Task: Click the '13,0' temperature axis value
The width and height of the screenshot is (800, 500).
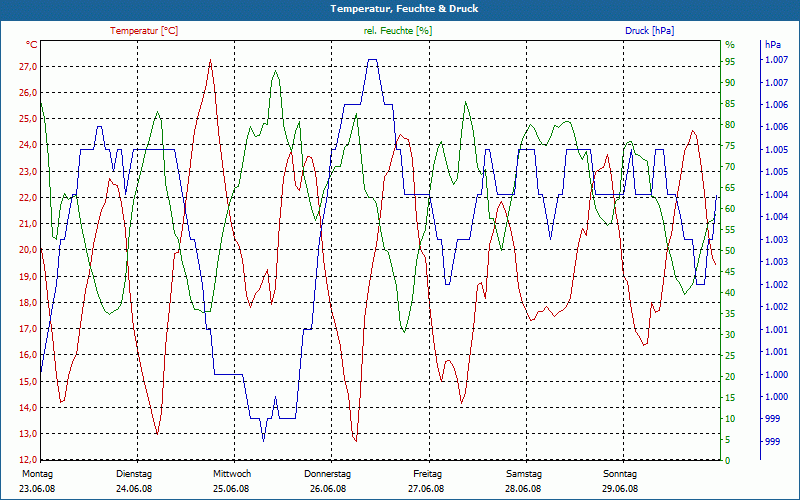Action: click(28, 434)
